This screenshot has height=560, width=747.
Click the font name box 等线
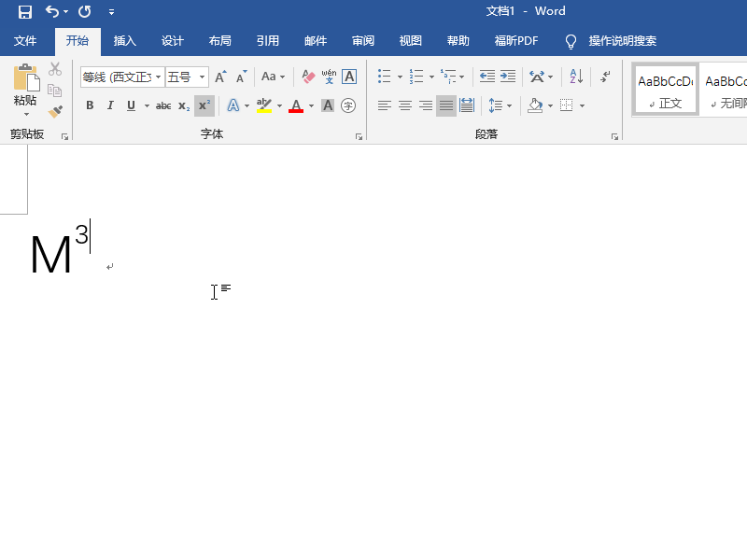(118, 77)
